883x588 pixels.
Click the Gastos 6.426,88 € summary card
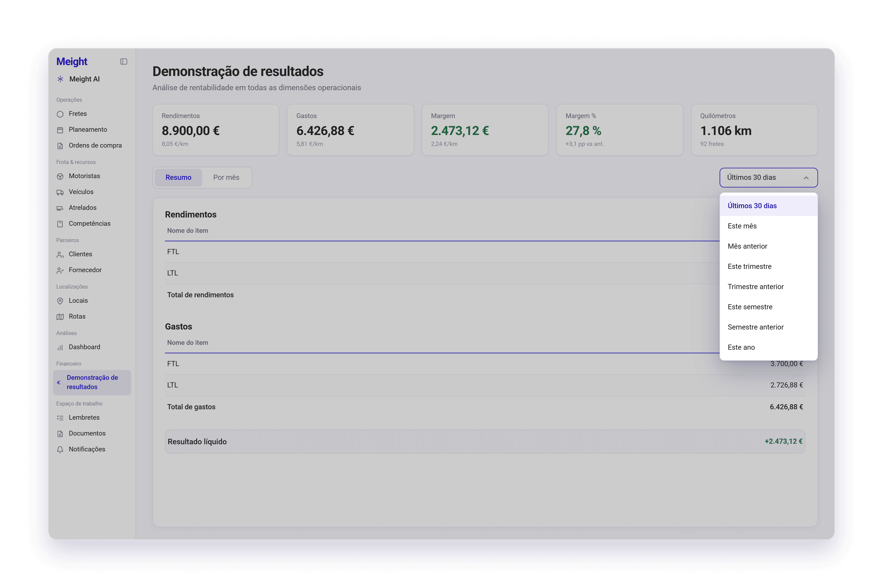coord(350,130)
